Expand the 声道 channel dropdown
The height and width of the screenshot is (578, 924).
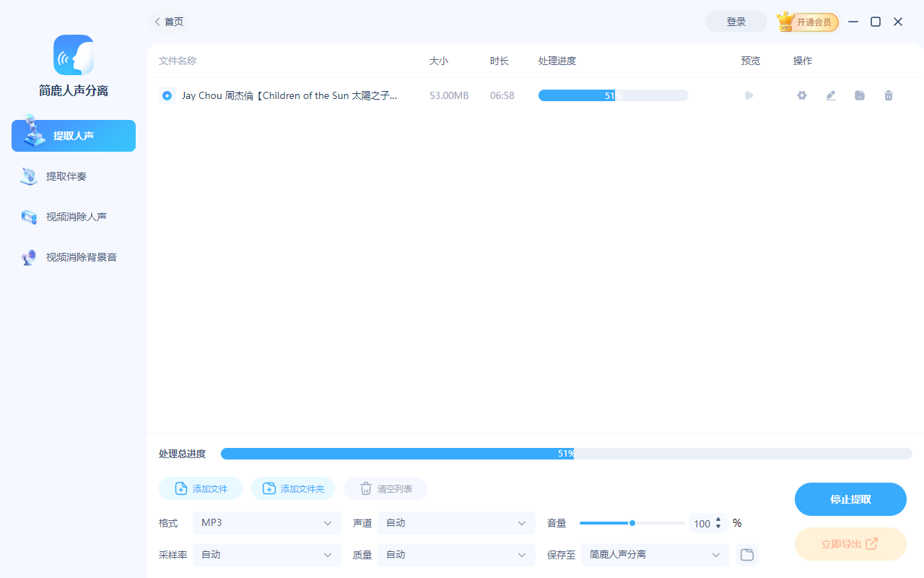(456, 522)
